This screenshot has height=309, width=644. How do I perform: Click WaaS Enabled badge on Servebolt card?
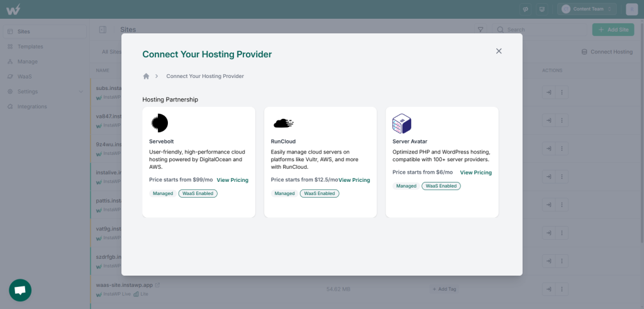(198, 194)
